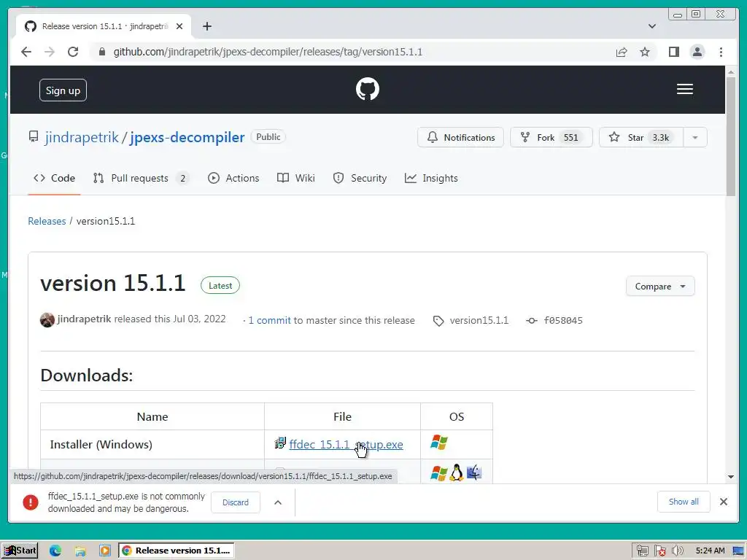Open jpexs-decompiler repository link

[x=187, y=137]
